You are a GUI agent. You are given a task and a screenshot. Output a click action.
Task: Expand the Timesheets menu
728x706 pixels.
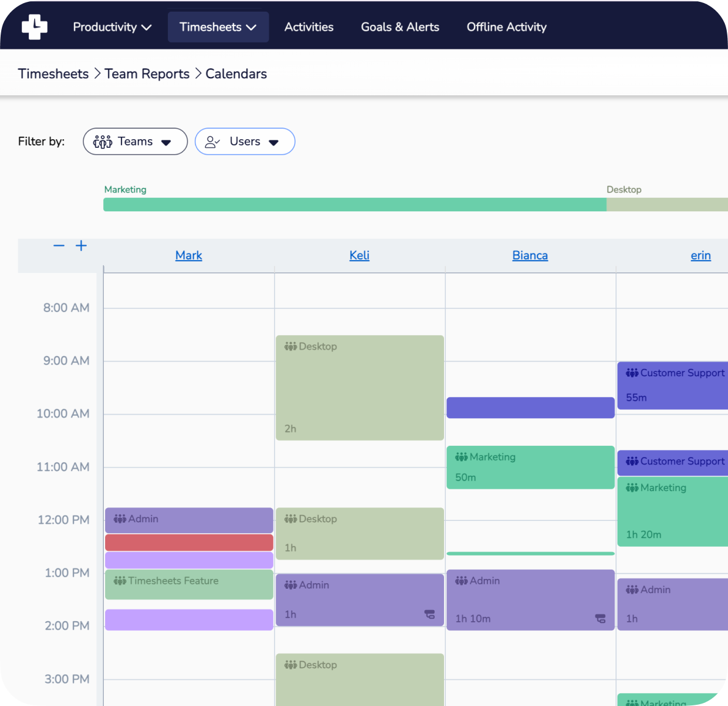point(218,27)
